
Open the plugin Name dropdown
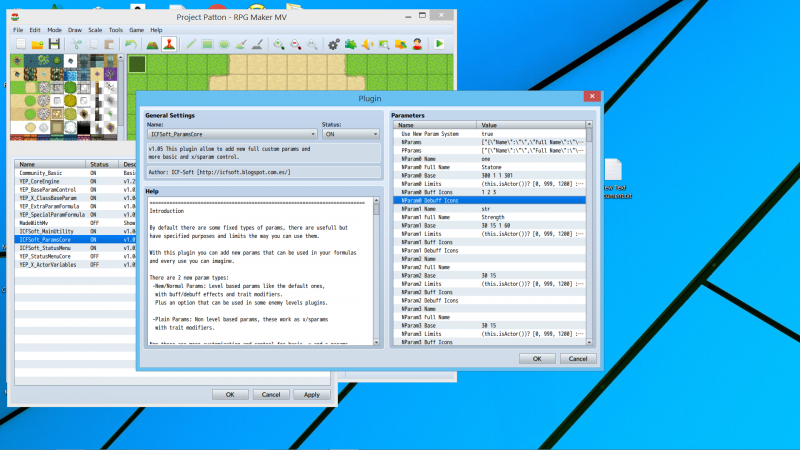coord(232,134)
